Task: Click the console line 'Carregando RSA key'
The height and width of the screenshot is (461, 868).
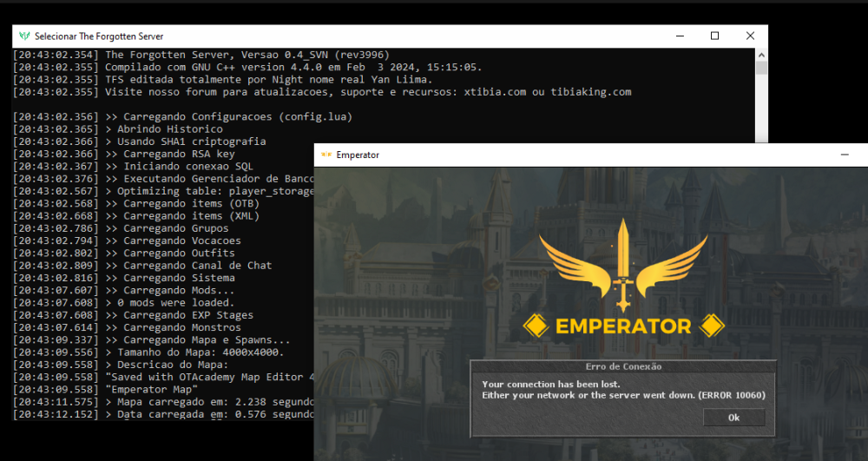Action: coord(124,154)
